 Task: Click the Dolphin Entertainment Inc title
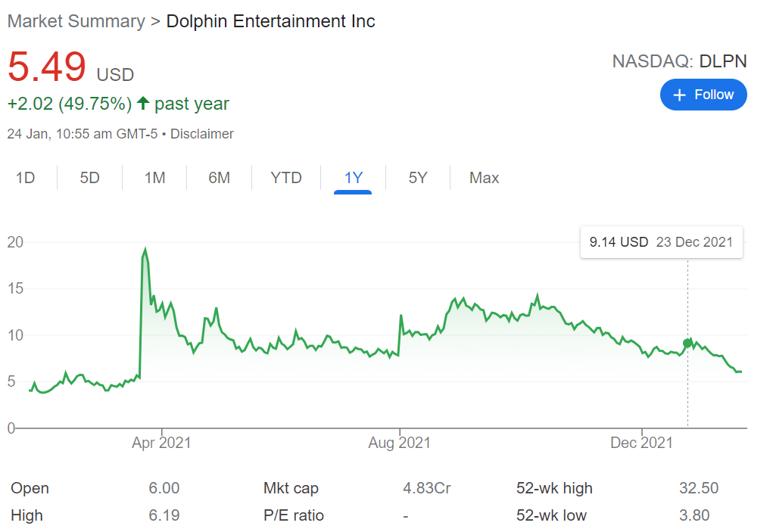point(270,21)
